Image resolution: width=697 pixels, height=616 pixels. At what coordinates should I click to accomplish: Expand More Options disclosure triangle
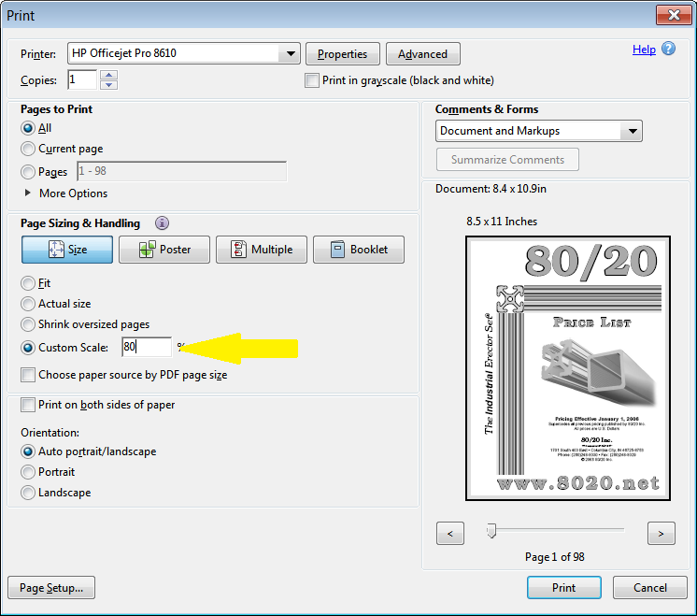point(28,193)
